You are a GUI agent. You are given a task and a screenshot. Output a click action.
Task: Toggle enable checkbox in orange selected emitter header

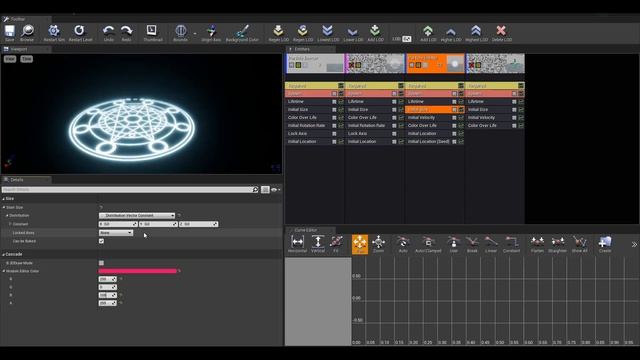tap(411, 65)
